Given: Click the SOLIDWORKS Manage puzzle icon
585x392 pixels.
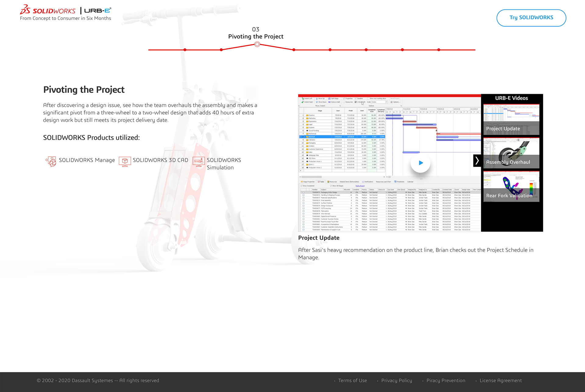Looking at the screenshot, I should tap(51, 161).
